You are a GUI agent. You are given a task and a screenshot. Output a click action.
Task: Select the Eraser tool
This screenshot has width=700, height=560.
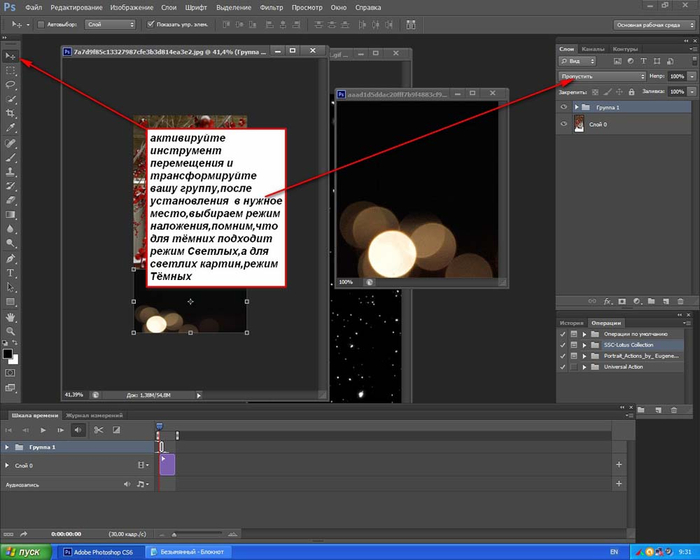click(x=10, y=200)
